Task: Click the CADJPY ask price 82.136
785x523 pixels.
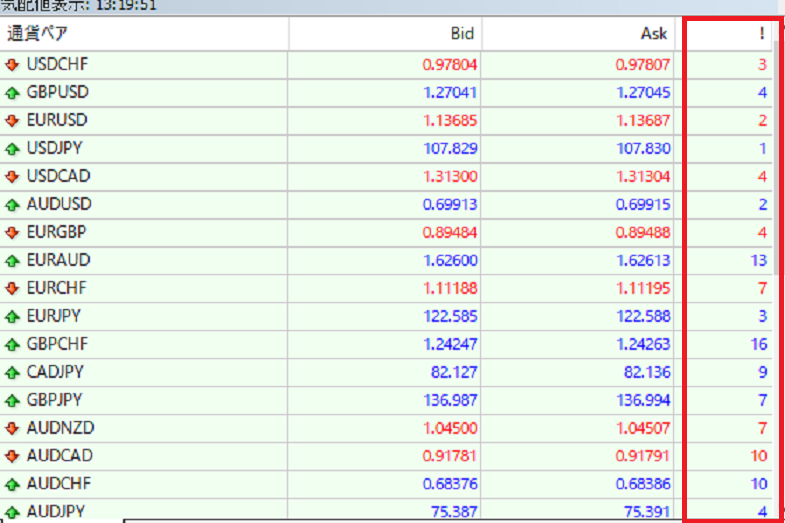Action: tap(645, 372)
